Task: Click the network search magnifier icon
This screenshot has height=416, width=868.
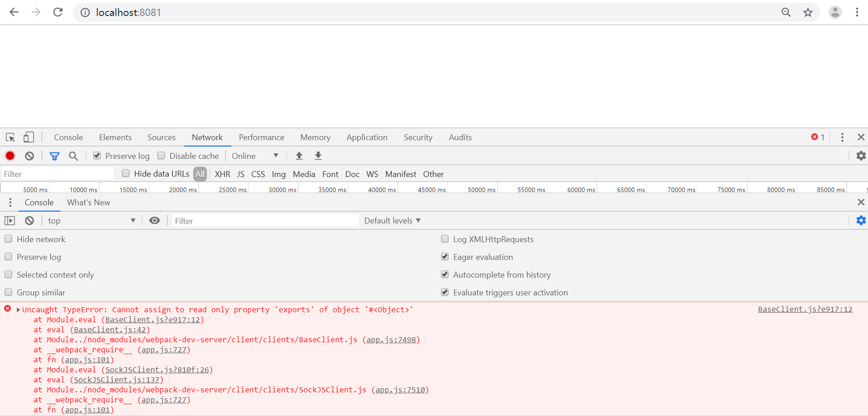Action: [x=73, y=156]
